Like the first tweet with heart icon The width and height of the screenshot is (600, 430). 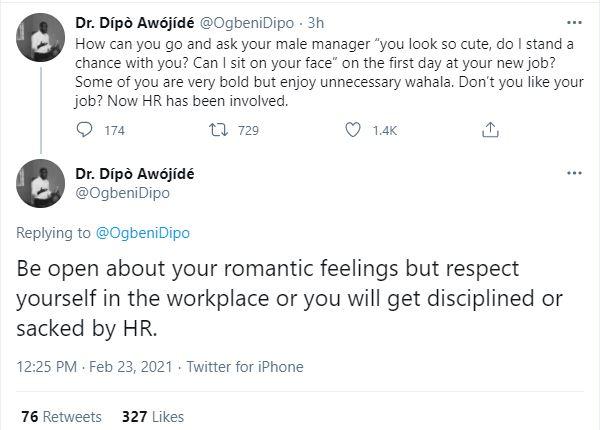[351, 129]
